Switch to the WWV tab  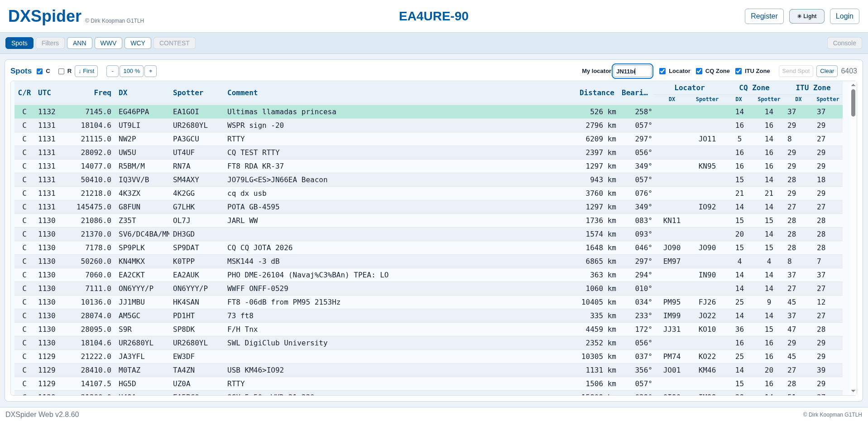coord(108,43)
